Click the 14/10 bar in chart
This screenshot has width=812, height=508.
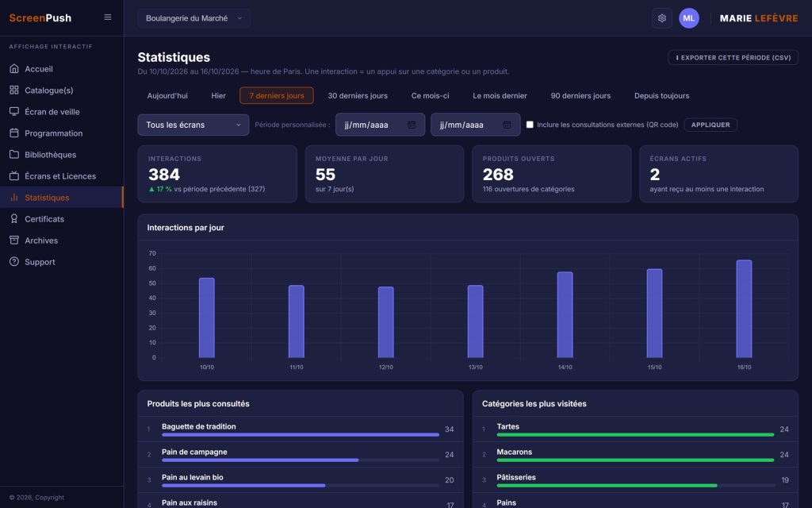click(x=565, y=314)
